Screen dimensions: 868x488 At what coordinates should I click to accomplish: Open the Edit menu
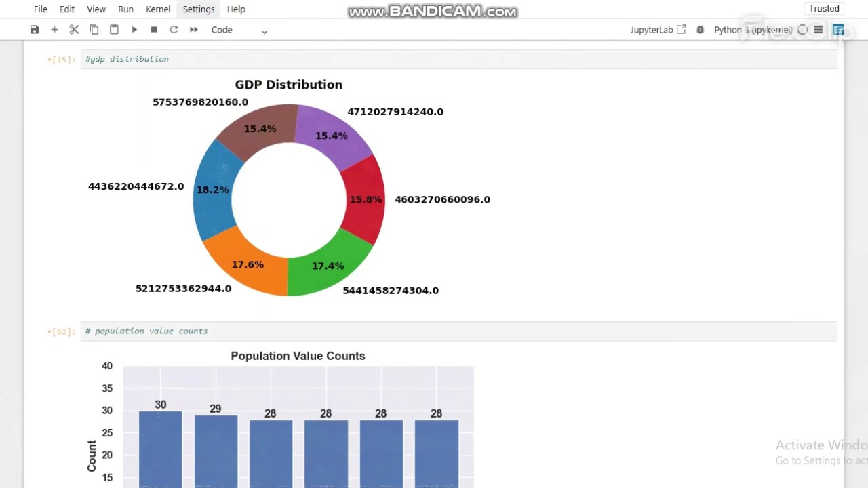point(67,9)
